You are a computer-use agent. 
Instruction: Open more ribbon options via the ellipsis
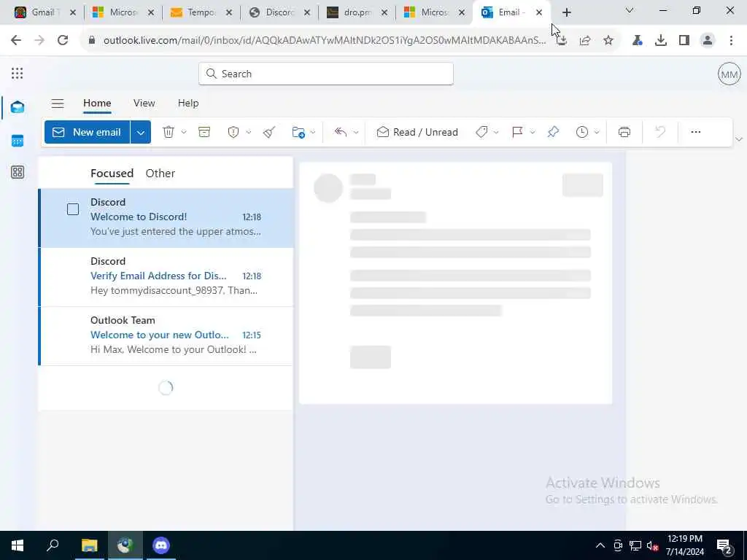coord(695,132)
